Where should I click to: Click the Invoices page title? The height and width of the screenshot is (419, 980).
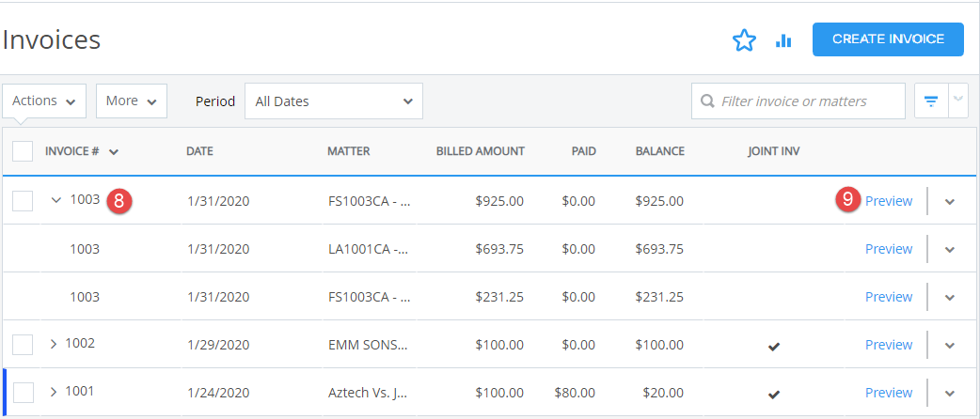pos(51,39)
